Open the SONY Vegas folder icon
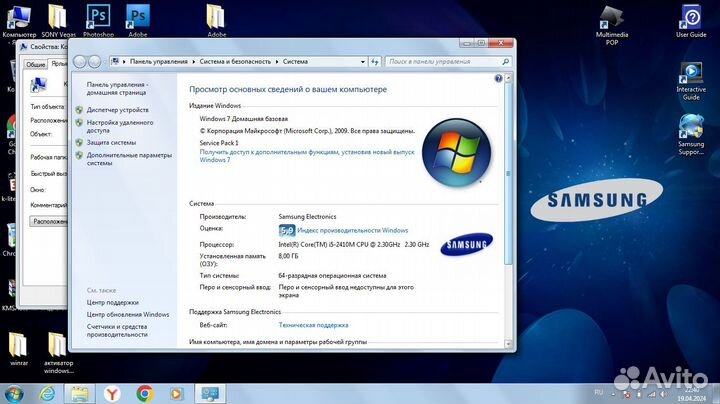 pos(58,21)
